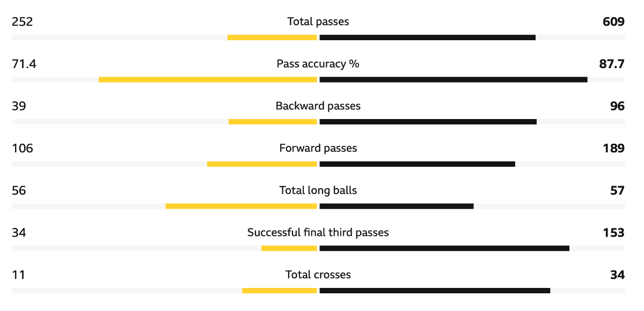644x311 pixels.
Task: Click the black Total passes bar
Action: tap(427, 38)
